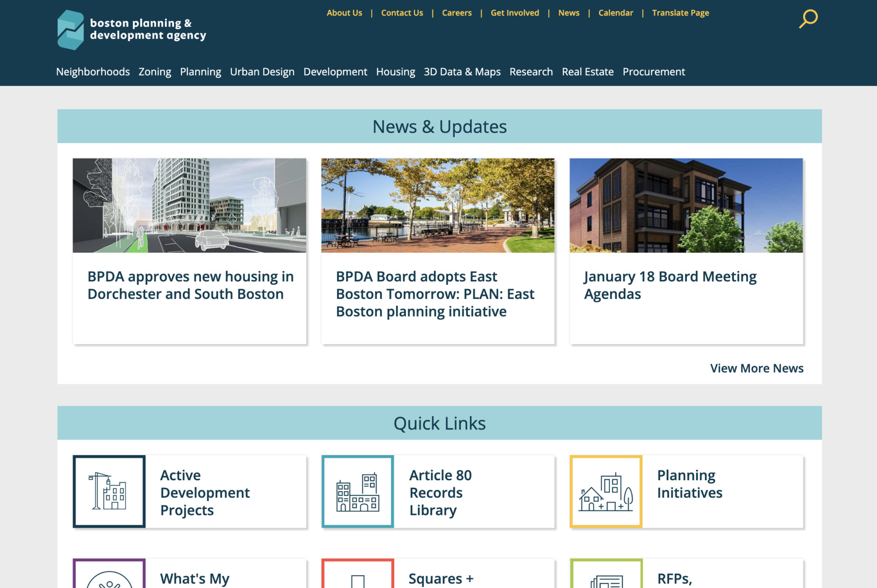Screen dimensions: 877x588
Task: Click the buildings icon beside Article 80 Records Library
Action: pos(358,492)
